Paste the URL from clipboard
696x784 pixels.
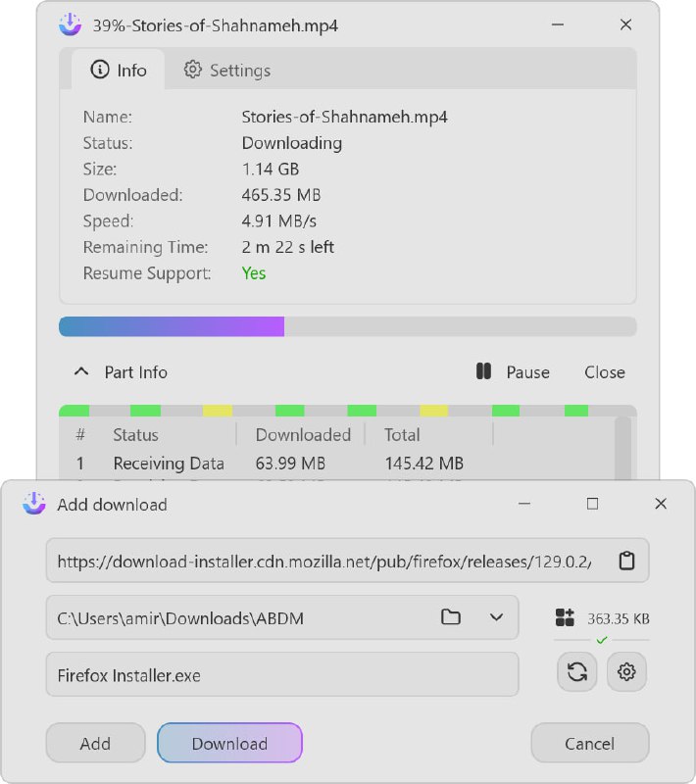(625, 561)
